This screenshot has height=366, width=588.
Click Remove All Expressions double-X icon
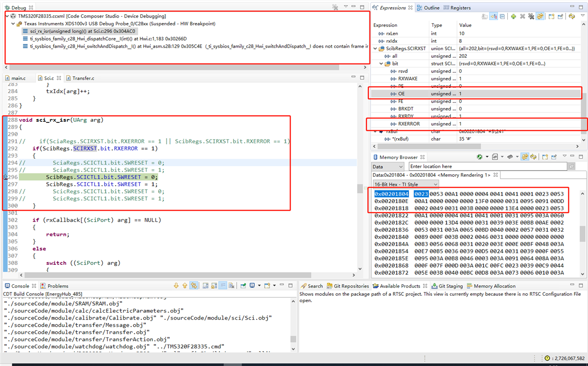pyautogui.click(x=531, y=16)
